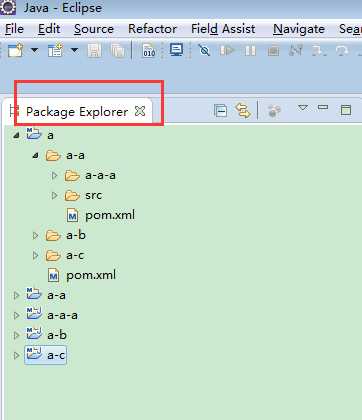
Task: Click the Save toolbar icon
Action: pyautogui.click(x=95, y=51)
